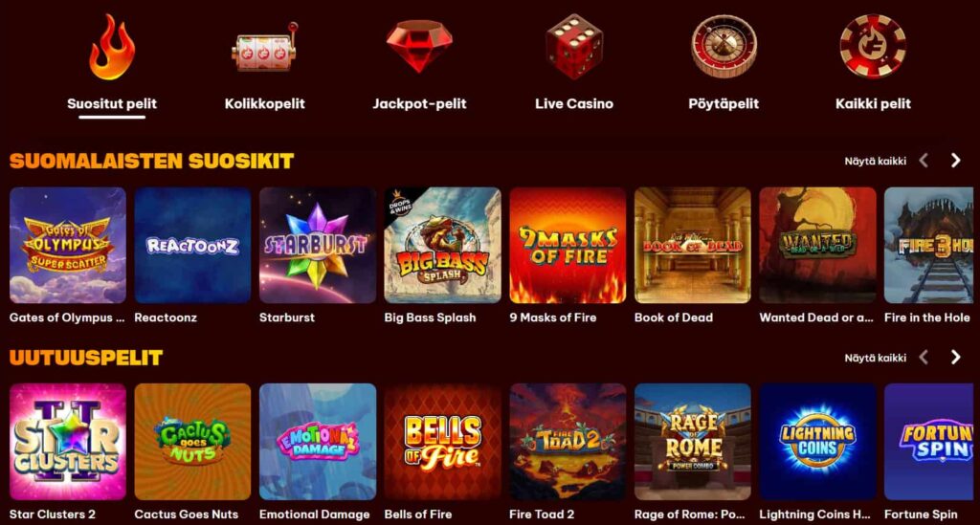Launch the Starburst game thumbnail
The width and height of the screenshot is (980, 525).
318,246
